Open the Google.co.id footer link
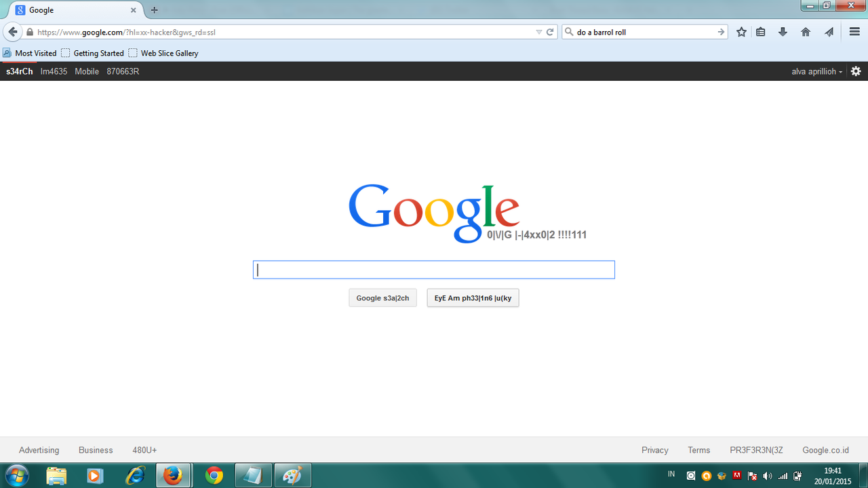This screenshot has width=868, height=488. tap(826, 450)
